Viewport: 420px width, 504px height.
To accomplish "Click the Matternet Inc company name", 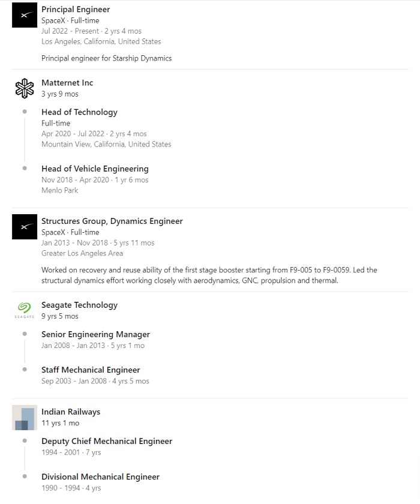I will (x=67, y=83).
